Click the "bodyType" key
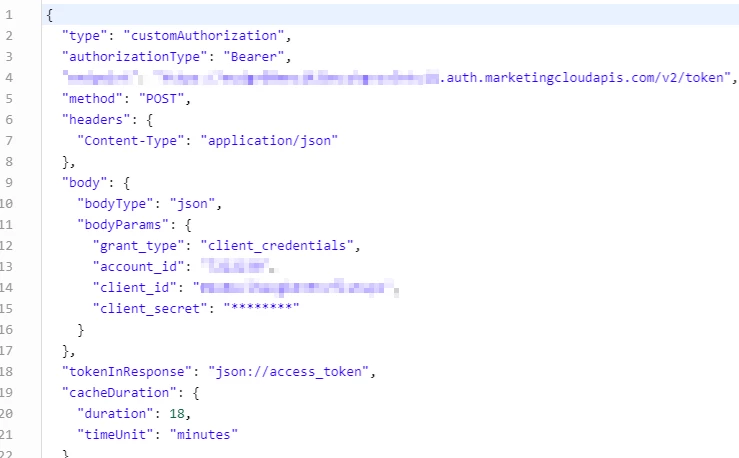 coord(115,204)
